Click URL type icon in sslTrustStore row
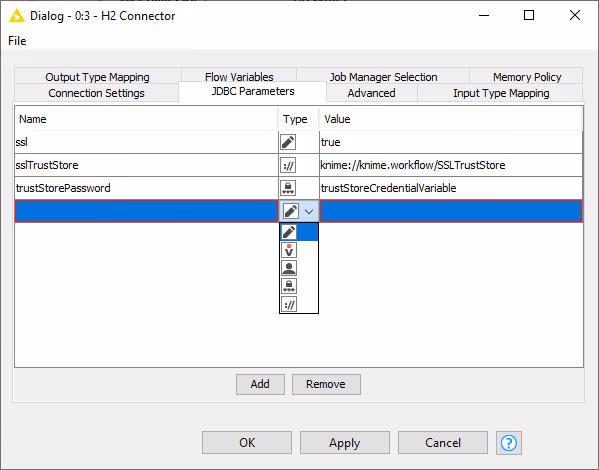Viewport: 599px width, 470px height. pos(288,165)
